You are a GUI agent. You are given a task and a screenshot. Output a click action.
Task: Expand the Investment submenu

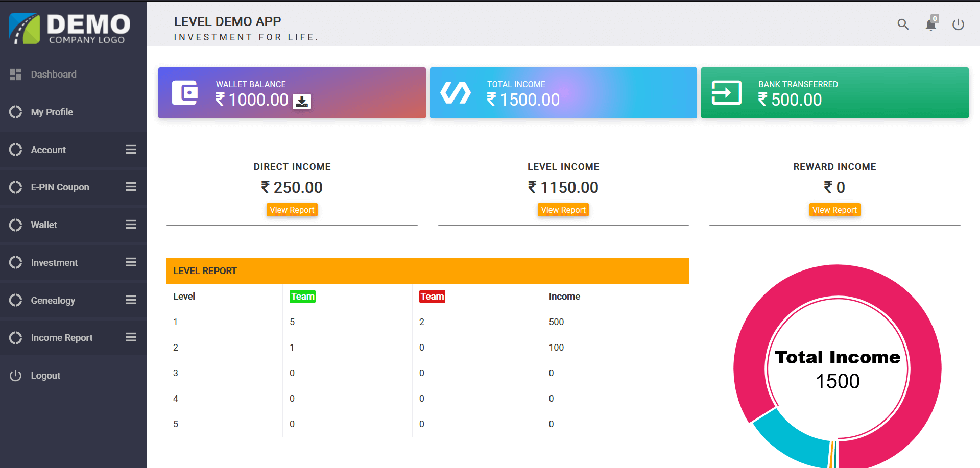point(131,262)
